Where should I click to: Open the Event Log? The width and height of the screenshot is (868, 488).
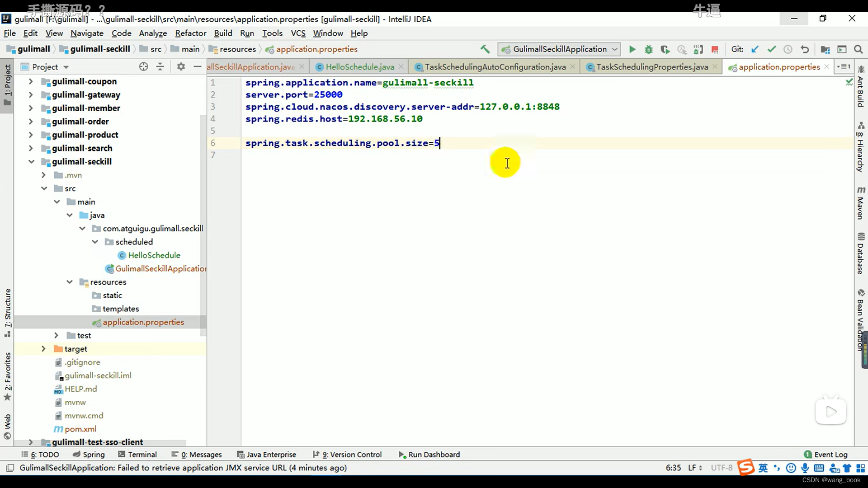click(x=826, y=455)
